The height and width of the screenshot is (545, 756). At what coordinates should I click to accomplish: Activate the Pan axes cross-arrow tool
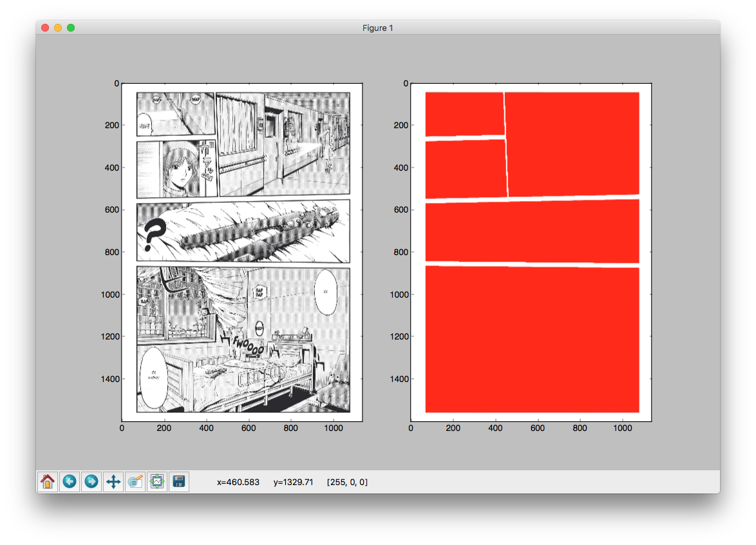[113, 481]
